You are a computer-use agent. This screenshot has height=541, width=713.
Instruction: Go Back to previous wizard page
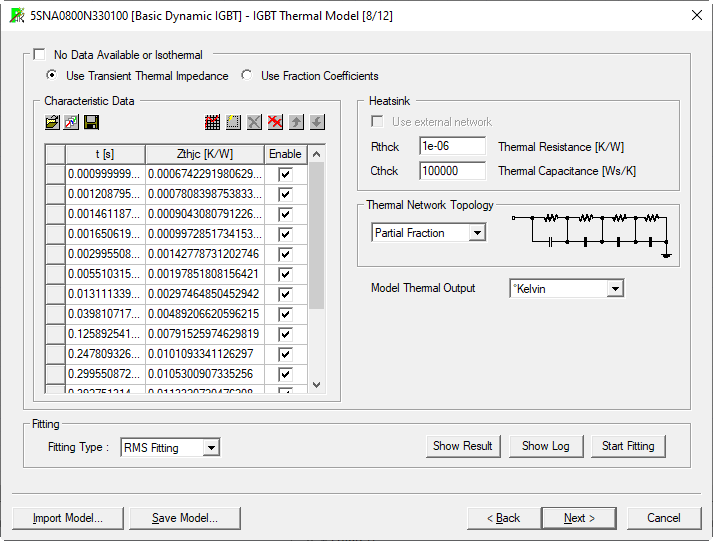503,518
